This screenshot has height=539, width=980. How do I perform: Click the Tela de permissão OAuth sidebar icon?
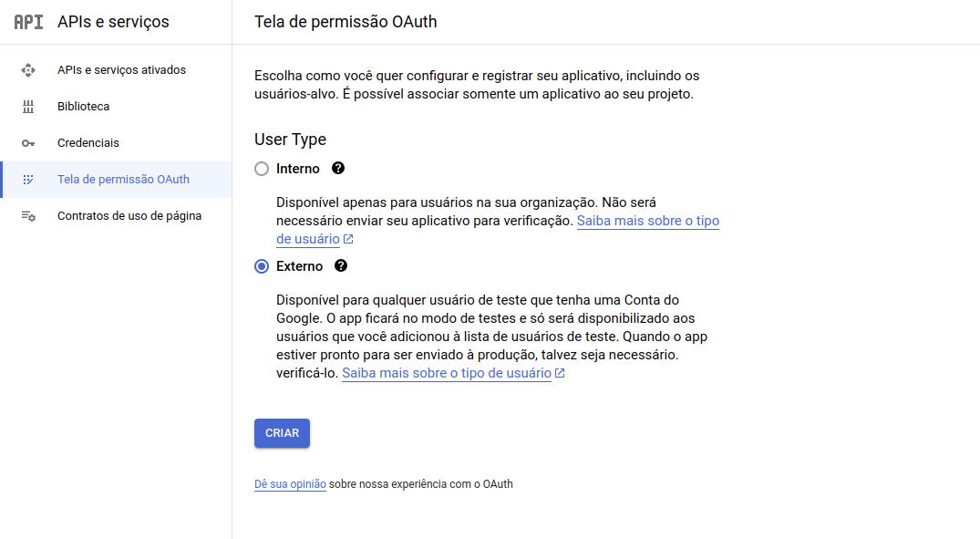pos(28,180)
